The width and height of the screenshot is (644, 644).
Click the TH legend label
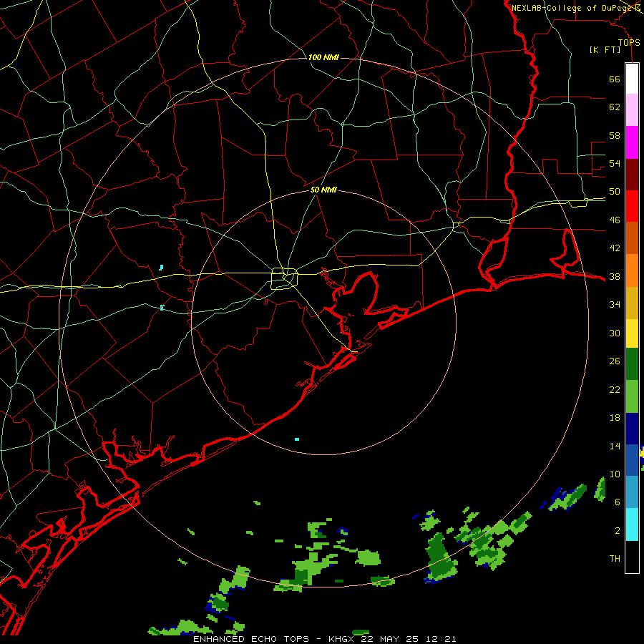pos(615,559)
